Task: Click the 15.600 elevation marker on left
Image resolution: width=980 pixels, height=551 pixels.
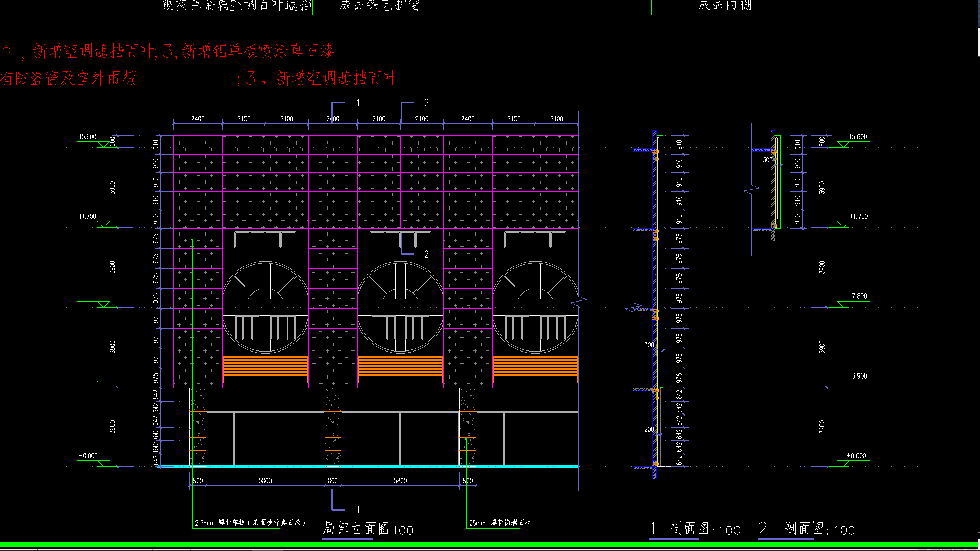Action: tap(87, 137)
